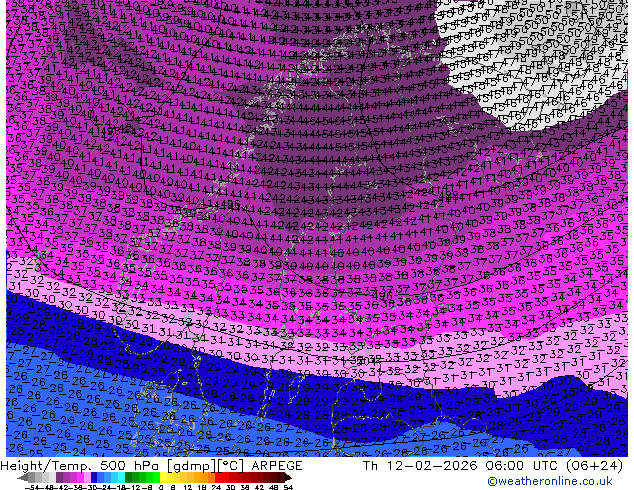634x490 pixels.
Task: Click the 54 legend scale label
Action: click(x=287, y=487)
